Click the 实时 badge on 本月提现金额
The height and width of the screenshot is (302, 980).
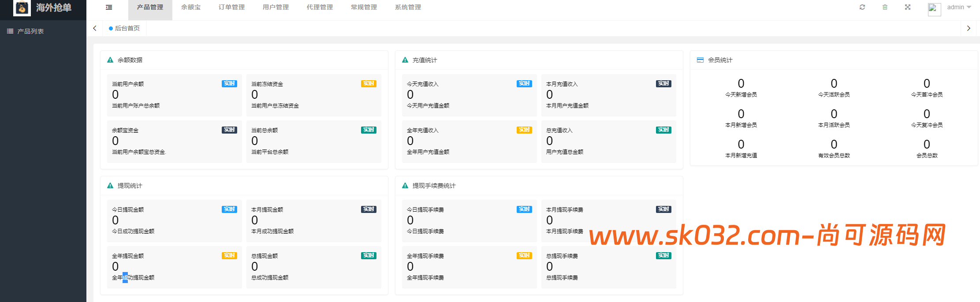coord(369,209)
